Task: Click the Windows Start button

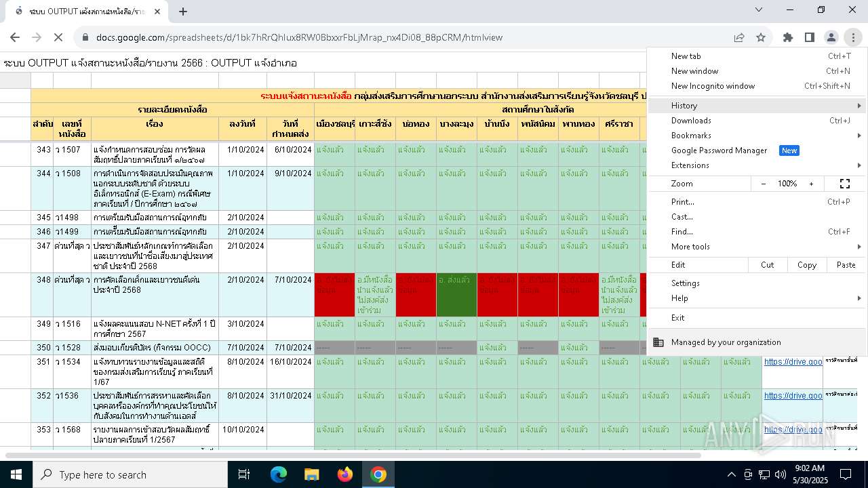Action: pyautogui.click(x=16, y=474)
